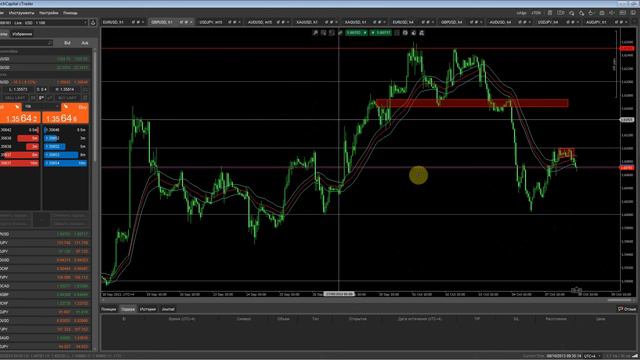
Task: Close the GBPUSD h1 chart tab
Action: (x=191, y=22)
